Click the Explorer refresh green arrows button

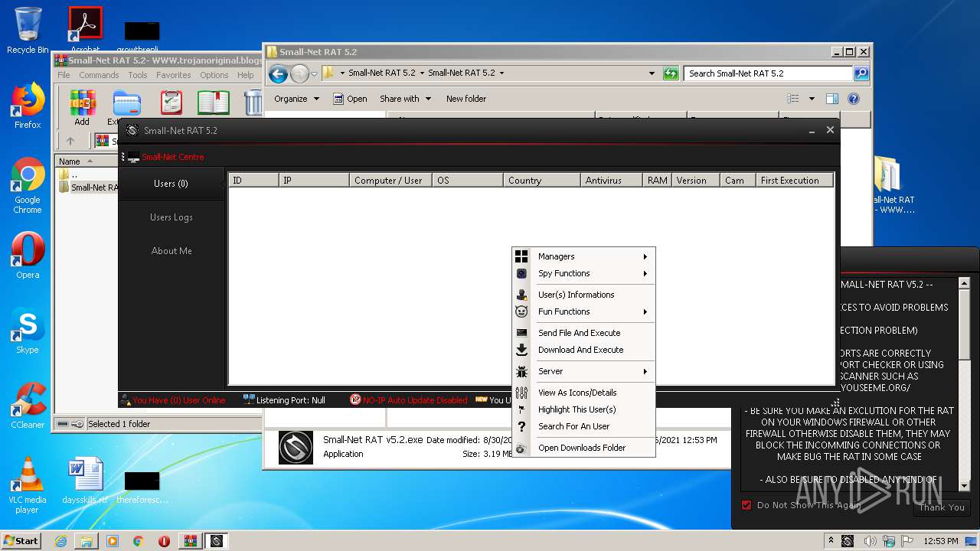[x=671, y=73]
